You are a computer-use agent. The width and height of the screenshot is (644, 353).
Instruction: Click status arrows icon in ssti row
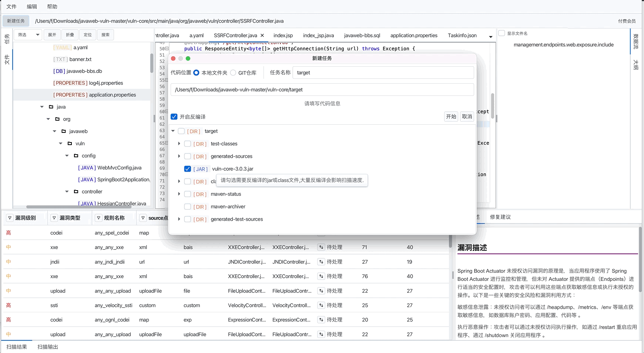coord(321,305)
